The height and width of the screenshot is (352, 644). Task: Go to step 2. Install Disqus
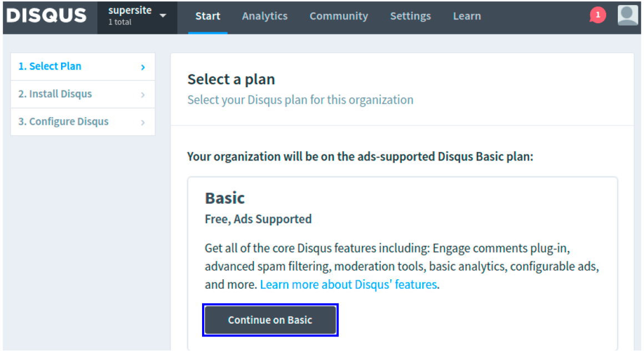point(83,94)
